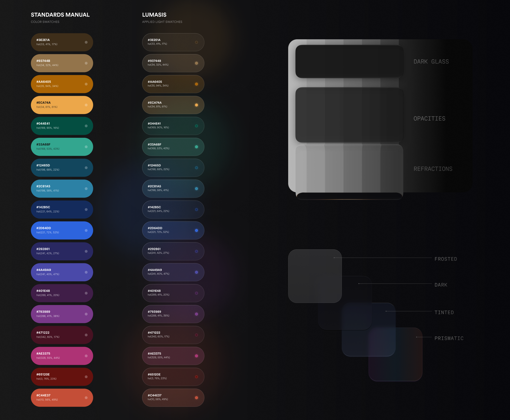Select the glass panel beside OPACITIES

[349, 115]
